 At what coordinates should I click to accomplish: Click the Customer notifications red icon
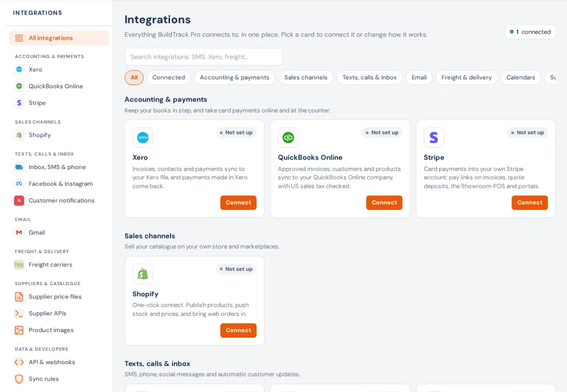tap(19, 201)
